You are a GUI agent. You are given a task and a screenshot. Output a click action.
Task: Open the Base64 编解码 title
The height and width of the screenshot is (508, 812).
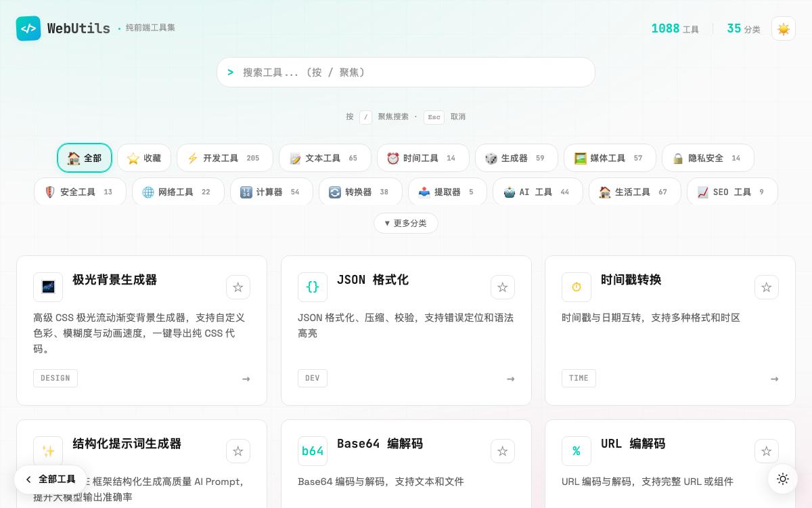(x=380, y=444)
